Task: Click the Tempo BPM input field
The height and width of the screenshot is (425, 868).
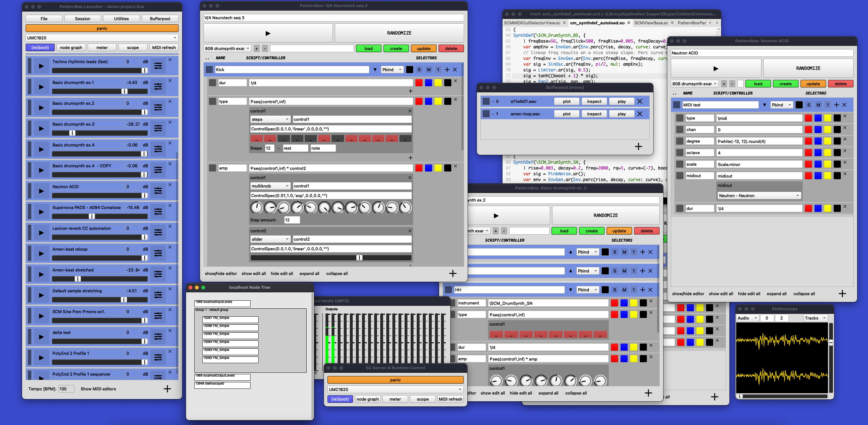Action: pos(66,389)
